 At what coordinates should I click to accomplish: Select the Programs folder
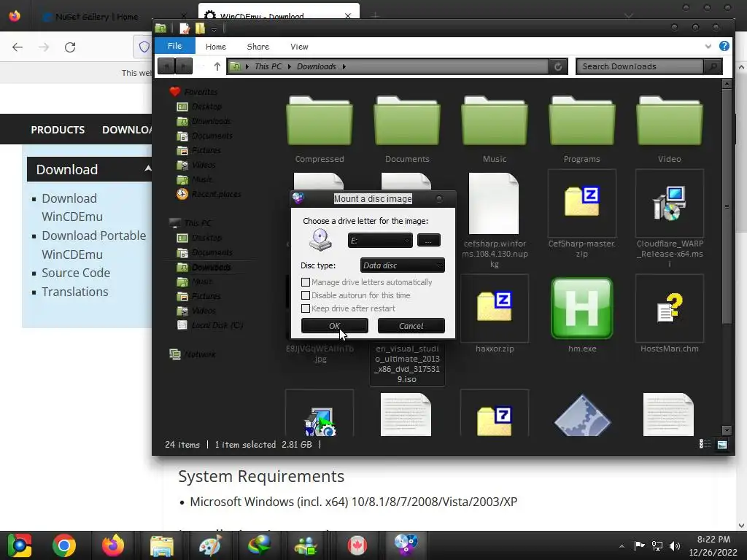(581, 130)
